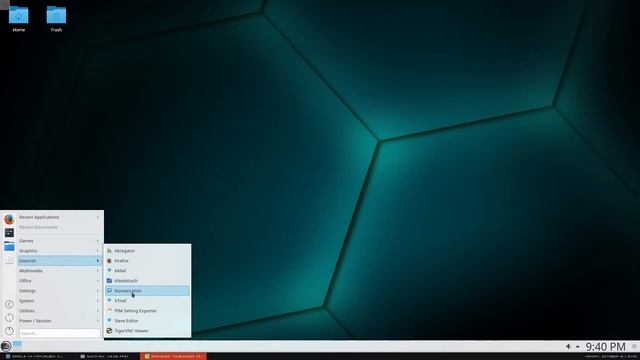Click the circular-arrows restart icon
This screenshot has width=640, height=360.
[9, 318]
